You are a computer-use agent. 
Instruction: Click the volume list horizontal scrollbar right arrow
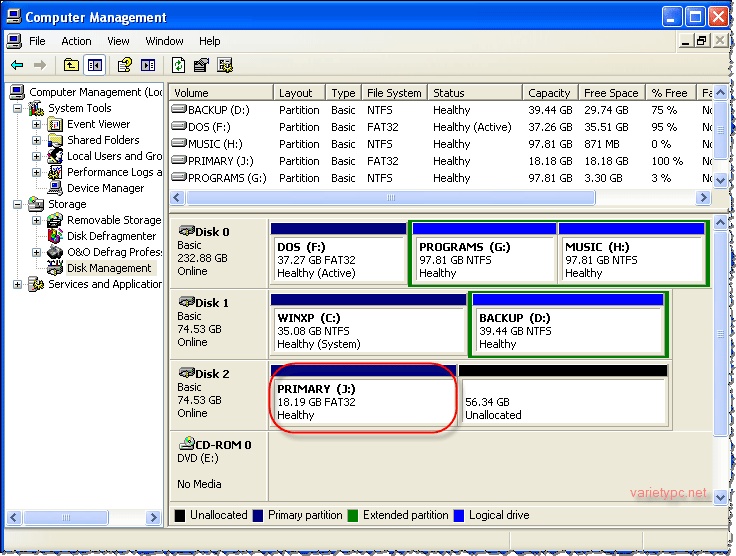point(703,198)
